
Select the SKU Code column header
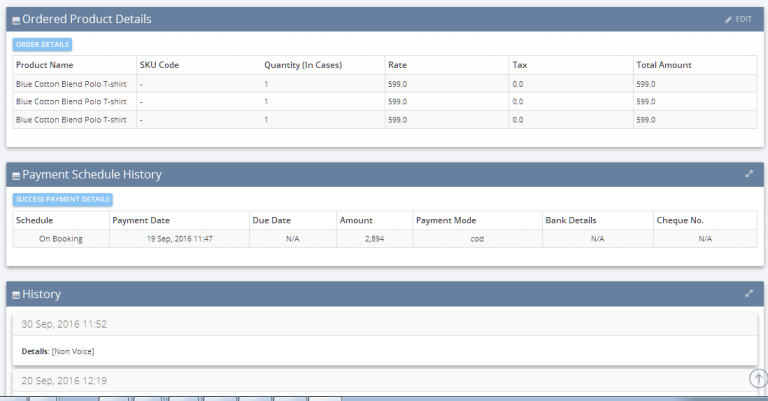tap(159, 65)
